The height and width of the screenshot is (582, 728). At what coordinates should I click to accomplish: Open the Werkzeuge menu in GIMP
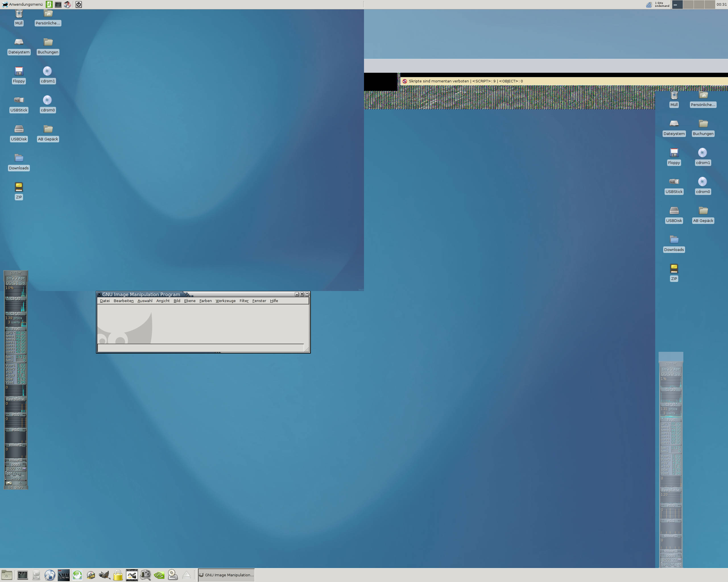tap(225, 301)
